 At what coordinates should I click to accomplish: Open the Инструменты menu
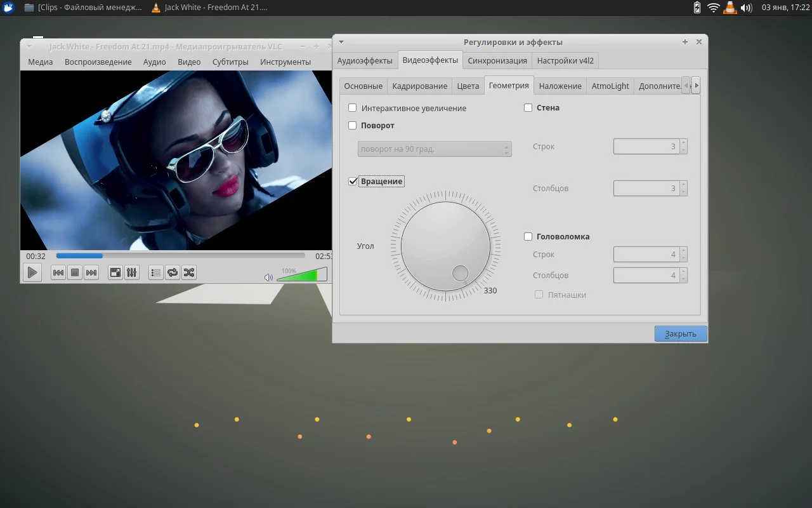pyautogui.click(x=285, y=62)
